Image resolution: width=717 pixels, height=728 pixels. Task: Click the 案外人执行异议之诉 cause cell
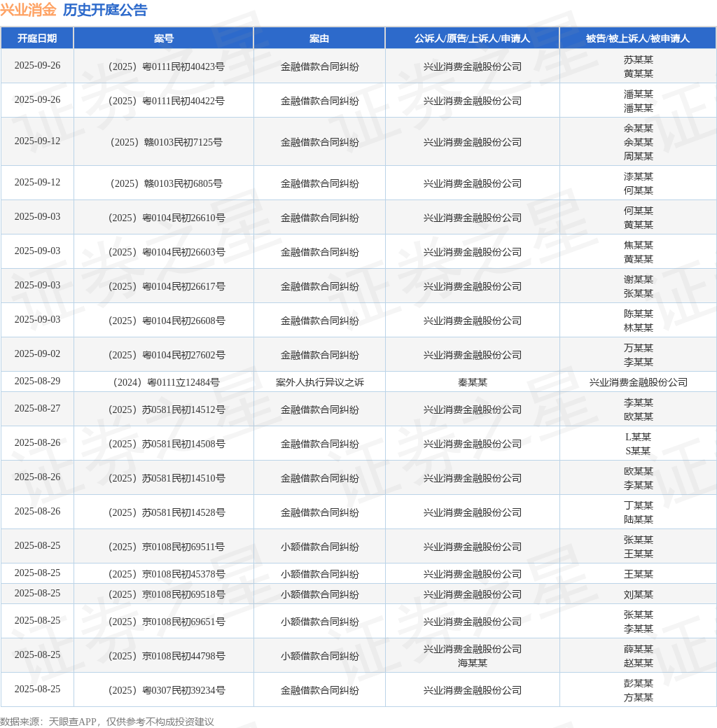319,383
